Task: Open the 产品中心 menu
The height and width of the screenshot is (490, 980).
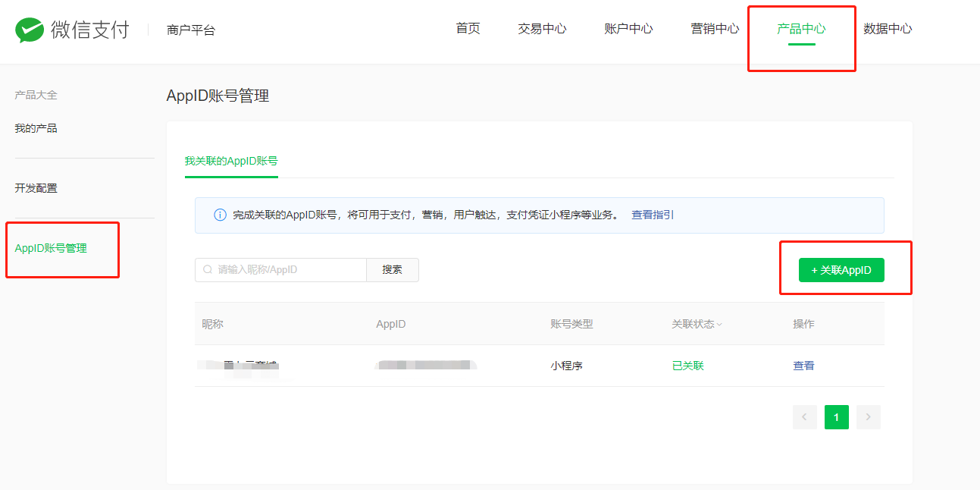Action: [x=801, y=29]
